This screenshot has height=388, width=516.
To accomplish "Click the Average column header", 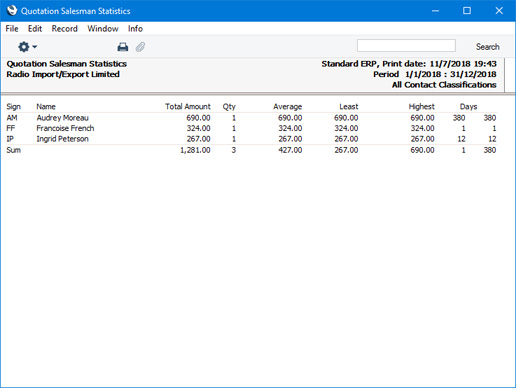I will (x=287, y=107).
